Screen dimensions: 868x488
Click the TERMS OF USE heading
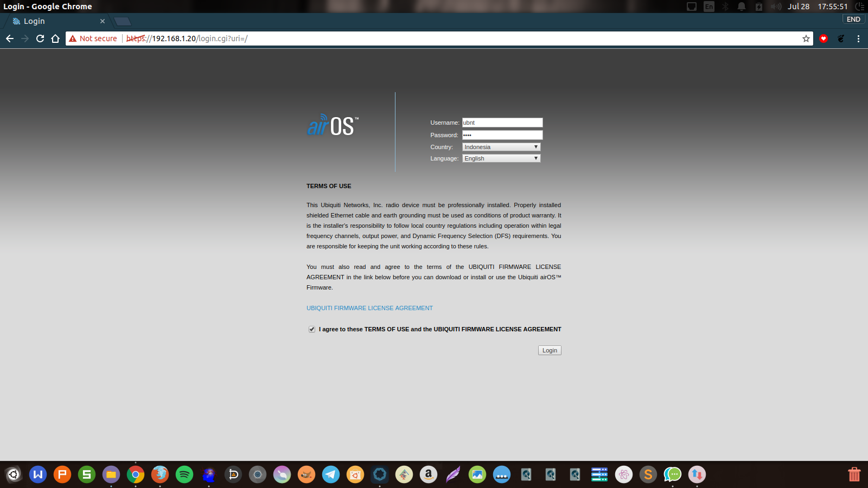coord(329,186)
